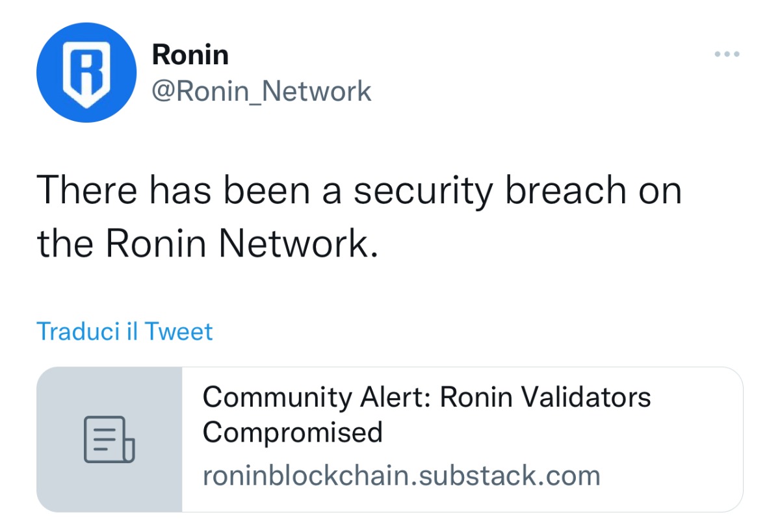
Task: Open the Ronin display name
Action: click(x=190, y=55)
